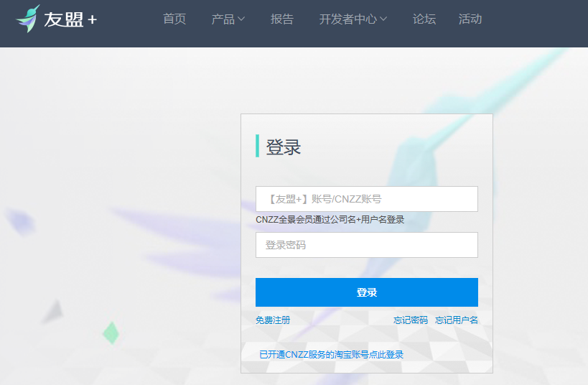Open the 产品 navigation menu
The width and height of the screenshot is (588, 385).
pos(223,19)
